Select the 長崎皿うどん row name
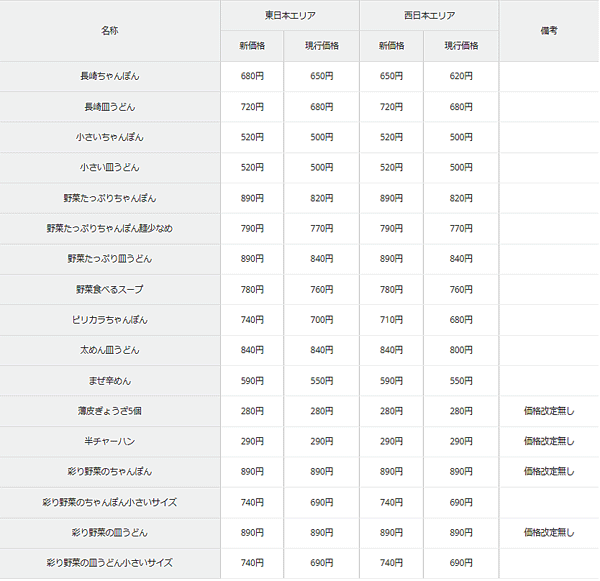The height and width of the screenshot is (581, 600). [x=110, y=107]
